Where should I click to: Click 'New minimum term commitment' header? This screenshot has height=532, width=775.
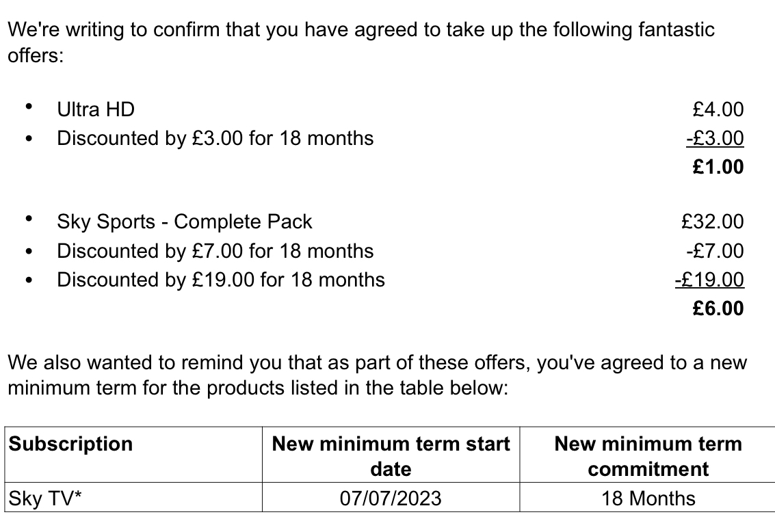coord(648,456)
